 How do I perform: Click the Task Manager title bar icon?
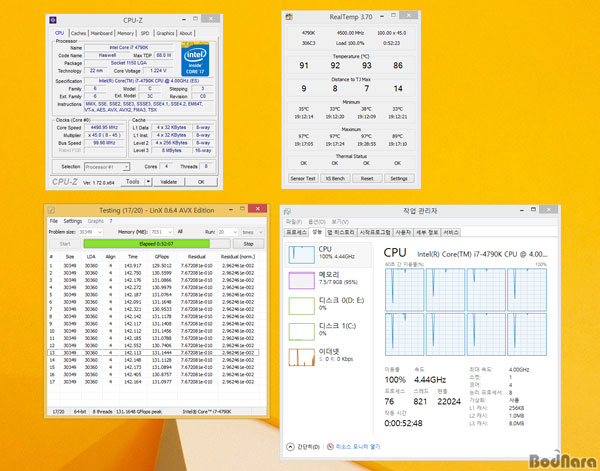287,211
